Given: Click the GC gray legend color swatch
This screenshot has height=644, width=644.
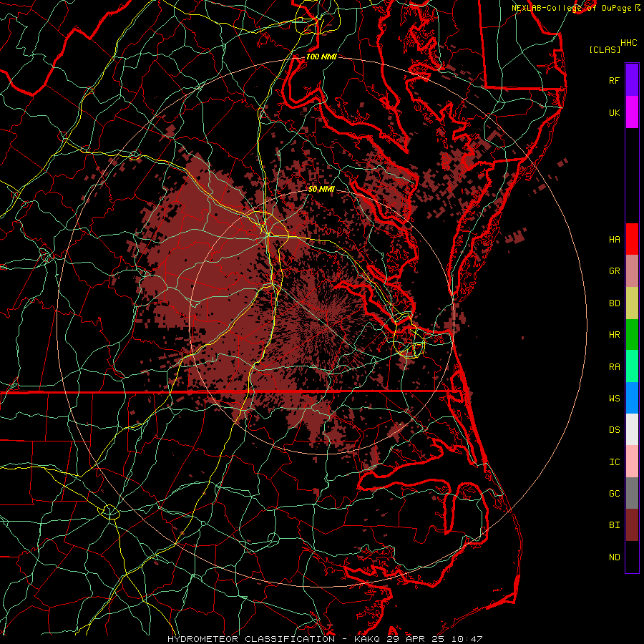Looking at the screenshot, I should point(632,493).
